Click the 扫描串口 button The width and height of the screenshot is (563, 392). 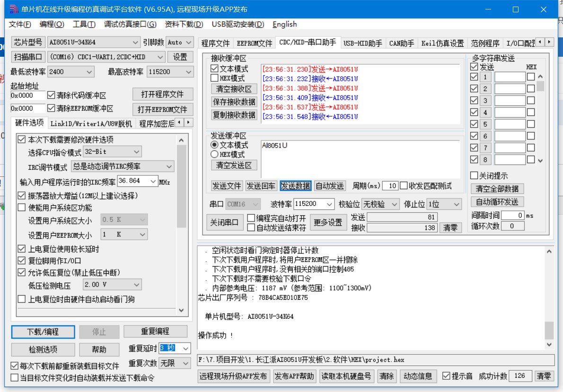click(28, 57)
